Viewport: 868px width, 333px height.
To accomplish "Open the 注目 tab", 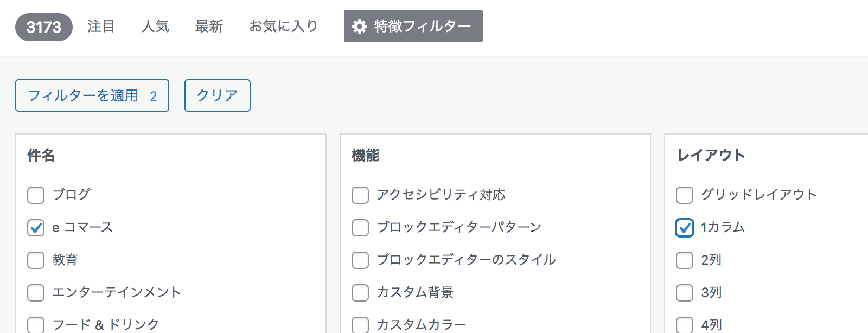I will (101, 26).
